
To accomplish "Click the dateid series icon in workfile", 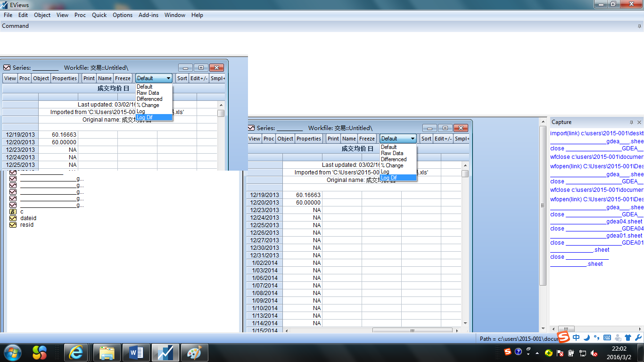I will tap(13, 218).
